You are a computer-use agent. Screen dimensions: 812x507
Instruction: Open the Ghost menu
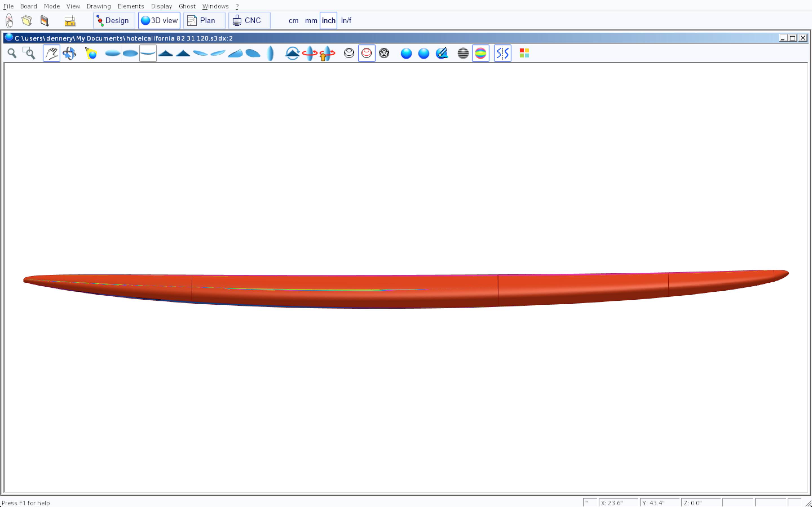[187, 6]
